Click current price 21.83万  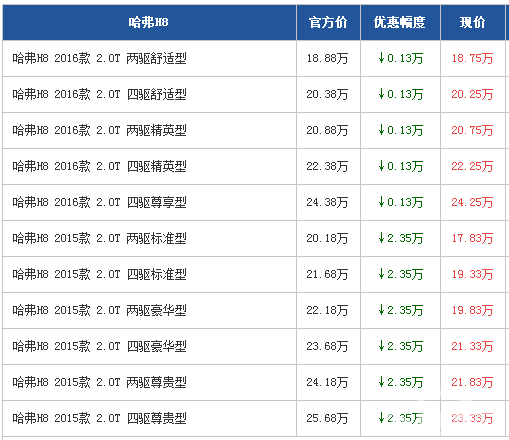tap(472, 382)
